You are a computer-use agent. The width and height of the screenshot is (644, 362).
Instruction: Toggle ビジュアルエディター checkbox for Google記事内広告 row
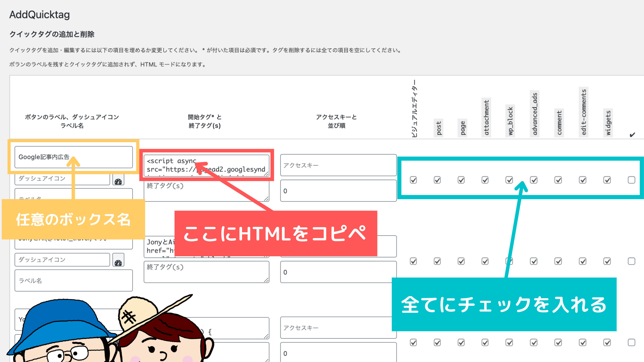click(413, 180)
